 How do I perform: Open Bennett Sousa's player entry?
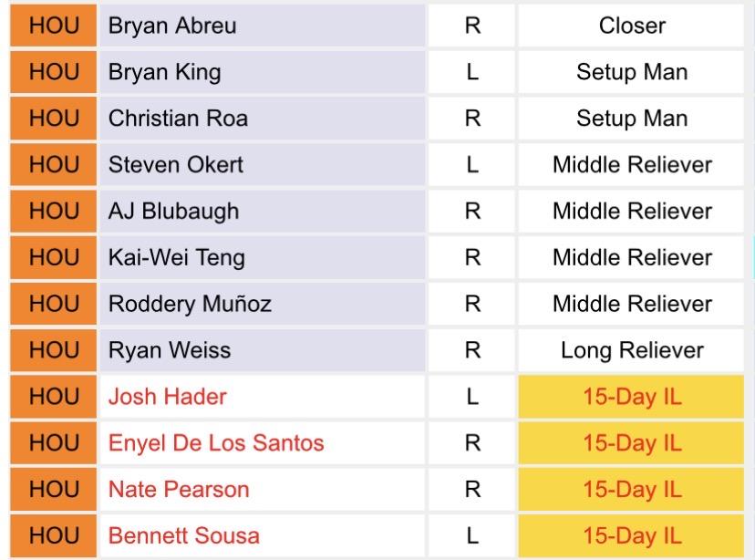(x=183, y=536)
